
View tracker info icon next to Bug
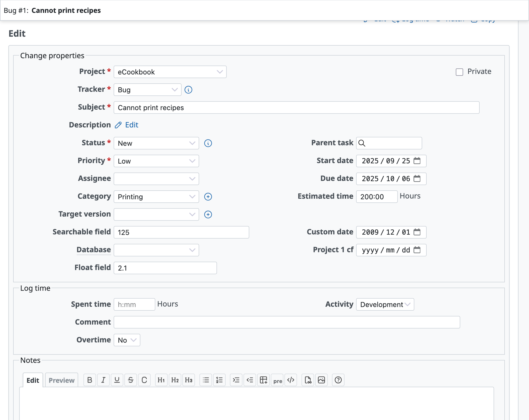pyautogui.click(x=188, y=90)
